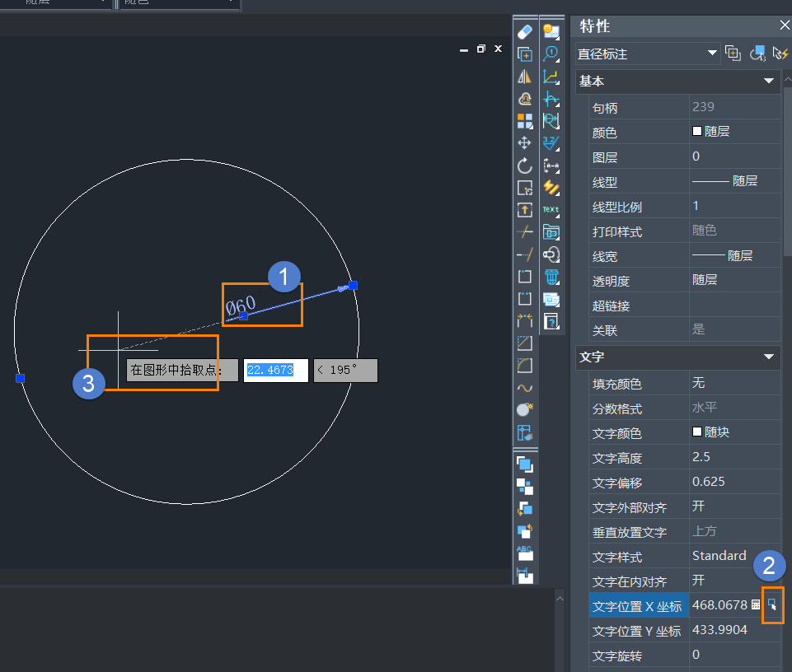This screenshot has height=672, width=792.
Task: Select the Erase tool in the modify toolbar
Action: pyautogui.click(x=525, y=32)
